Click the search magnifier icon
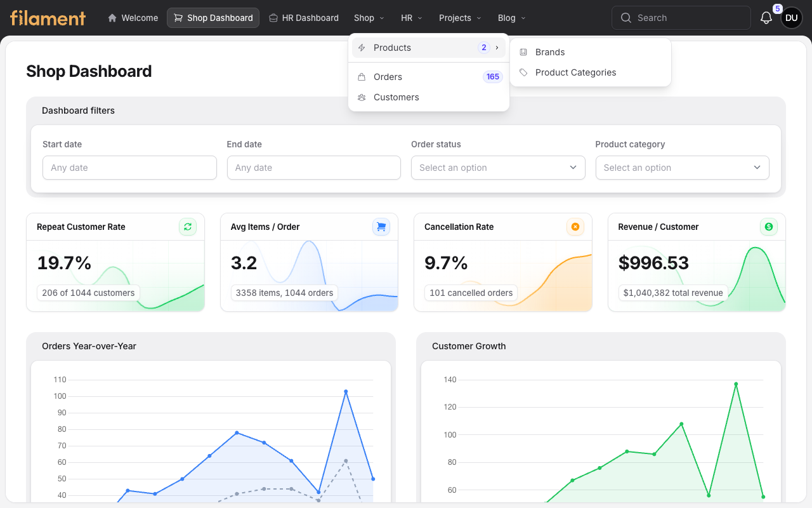The width and height of the screenshot is (812, 508). (x=626, y=18)
